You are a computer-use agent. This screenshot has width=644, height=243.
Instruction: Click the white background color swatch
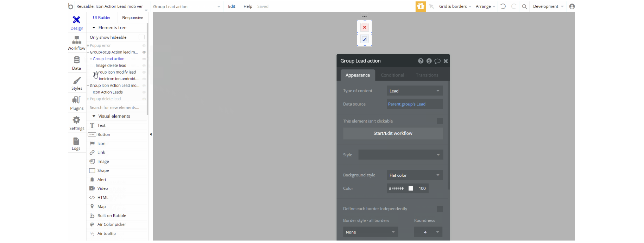click(411, 188)
